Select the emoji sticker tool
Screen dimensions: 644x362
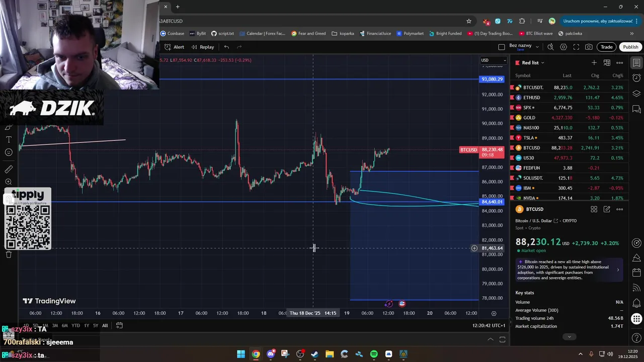point(9,152)
